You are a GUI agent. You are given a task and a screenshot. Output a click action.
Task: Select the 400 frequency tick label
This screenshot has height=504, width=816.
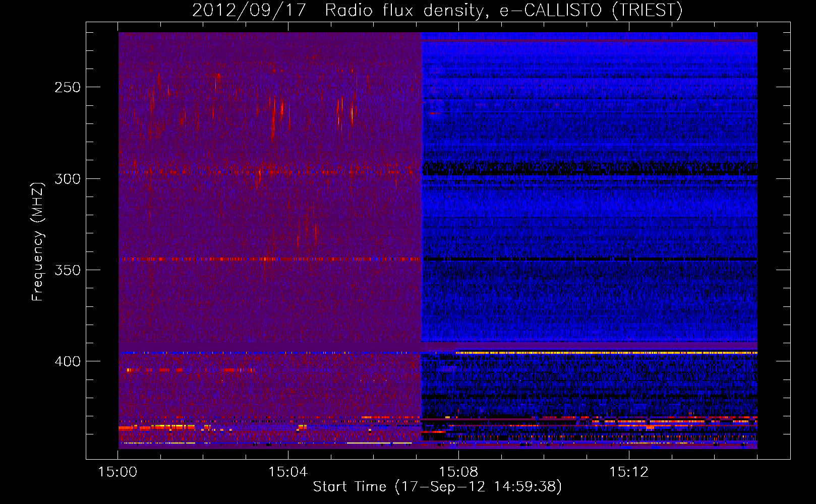coord(68,361)
